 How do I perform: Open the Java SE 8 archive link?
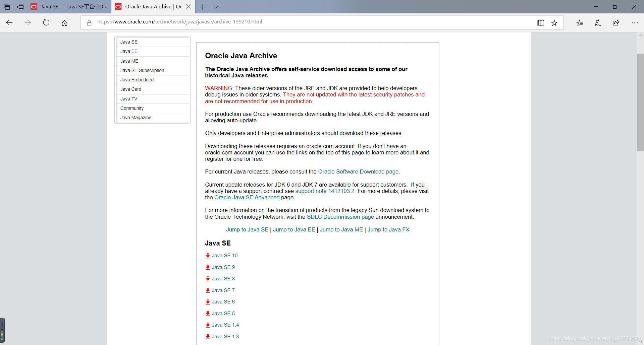223,279
